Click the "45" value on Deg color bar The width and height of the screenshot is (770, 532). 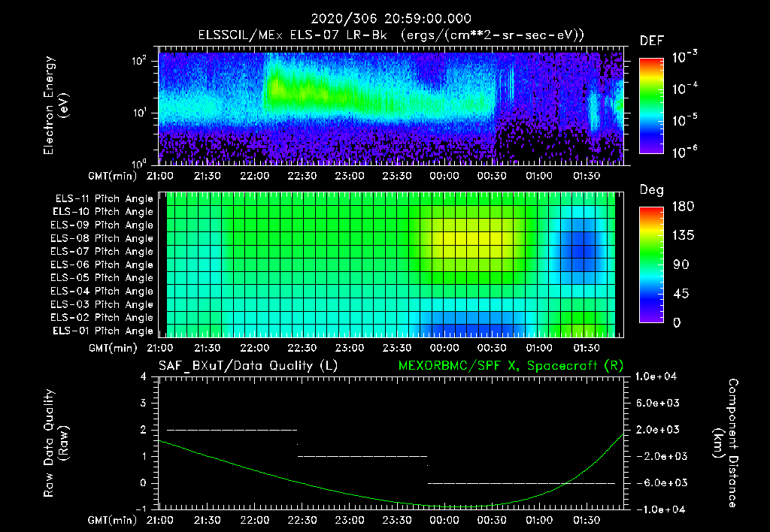(681, 294)
